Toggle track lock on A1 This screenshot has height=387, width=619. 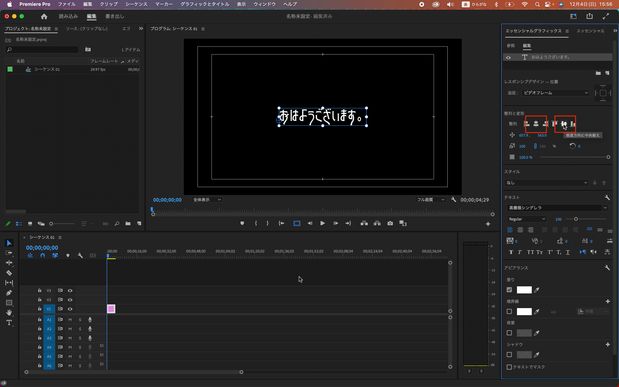[39, 319]
